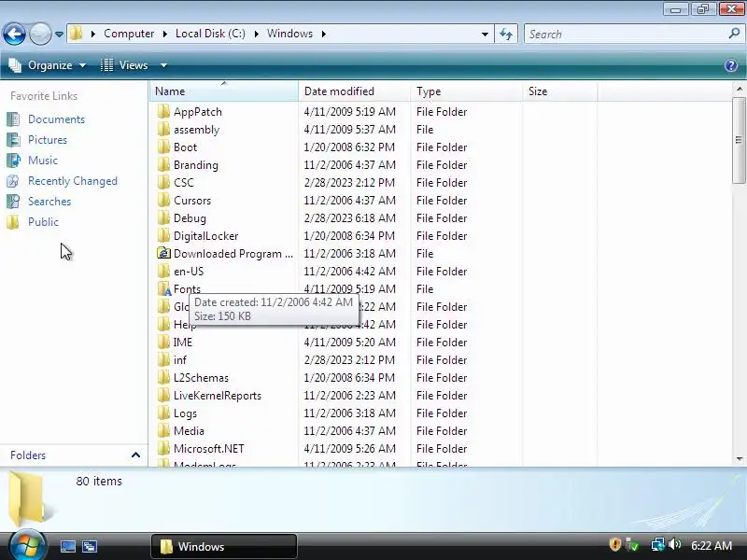747x560 pixels.
Task: Expand the arrow after Windows in breadcrumb
Action: pyautogui.click(x=324, y=34)
